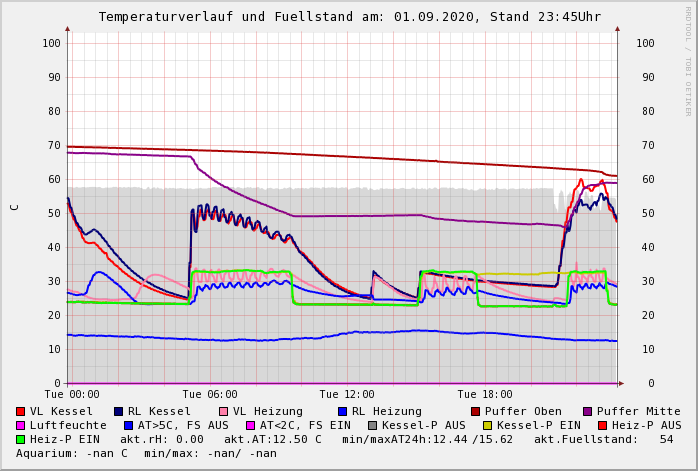Select the pink VL Heizung legend swatch
Screen dimensions: 698x471
(x=223, y=411)
